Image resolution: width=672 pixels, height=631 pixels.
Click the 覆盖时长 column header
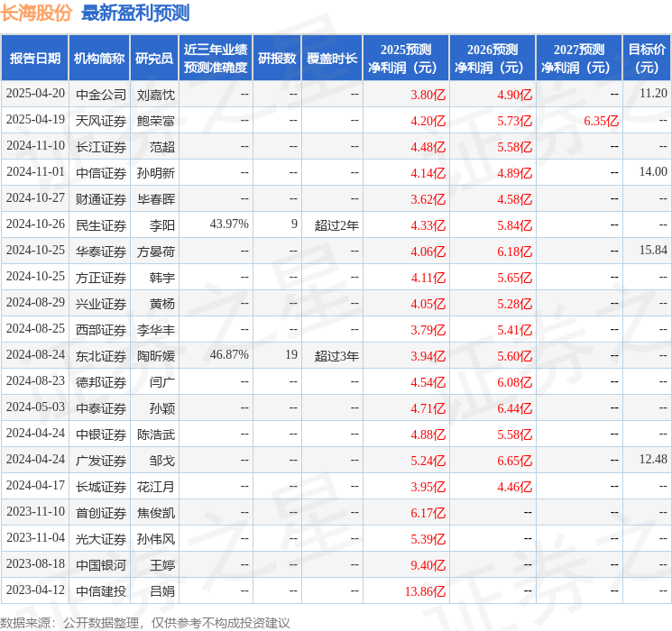(332, 59)
